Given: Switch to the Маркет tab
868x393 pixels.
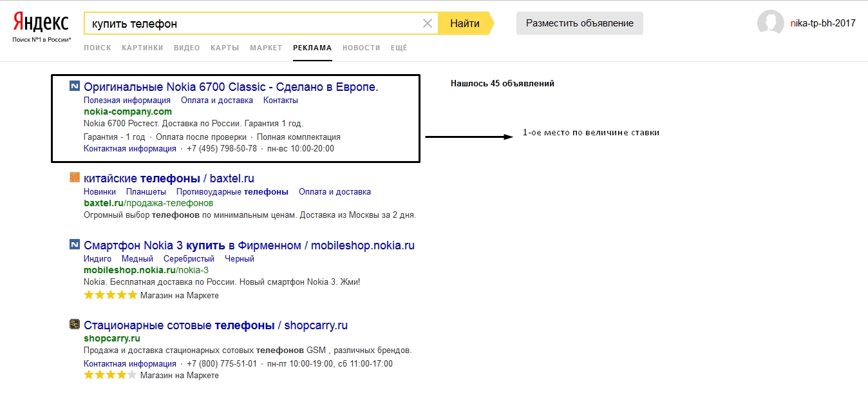Looking at the screenshot, I should coord(266,48).
